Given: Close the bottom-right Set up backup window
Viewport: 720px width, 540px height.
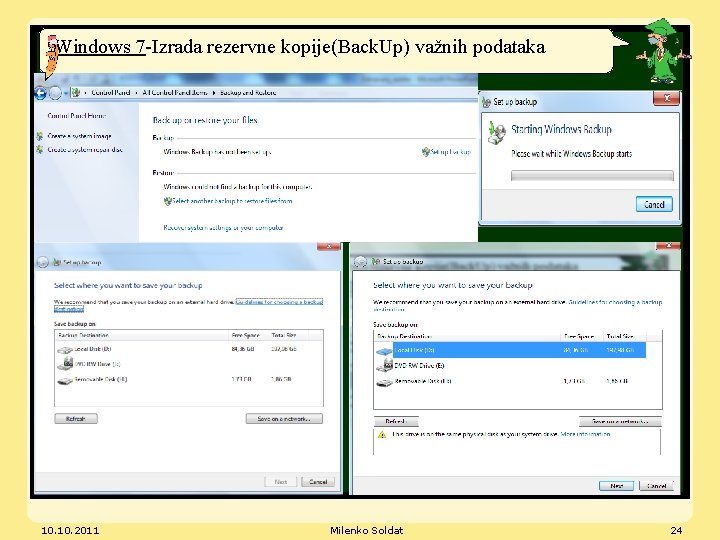Looking at the screenshot, I should pyautogui.click(x=668, y=246).
